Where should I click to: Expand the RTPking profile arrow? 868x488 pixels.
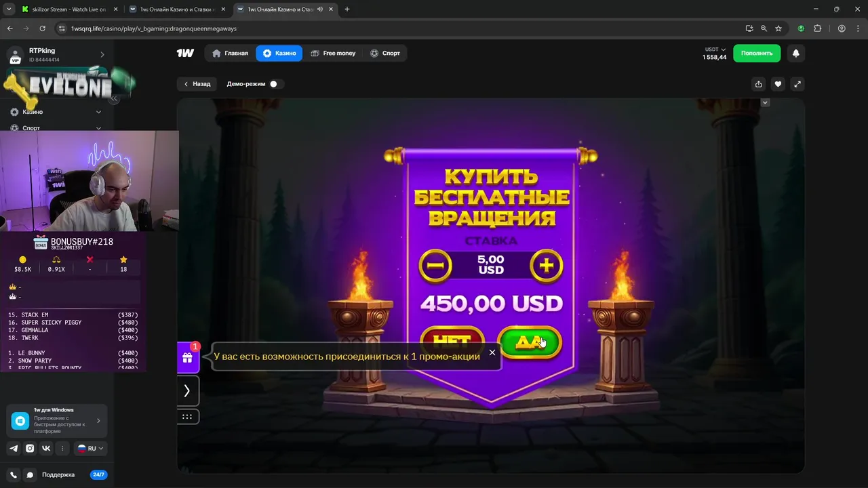click(x=102, y=54)
